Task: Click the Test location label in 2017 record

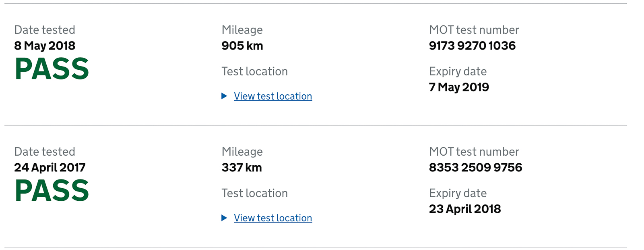Action: tap(255, 193)
